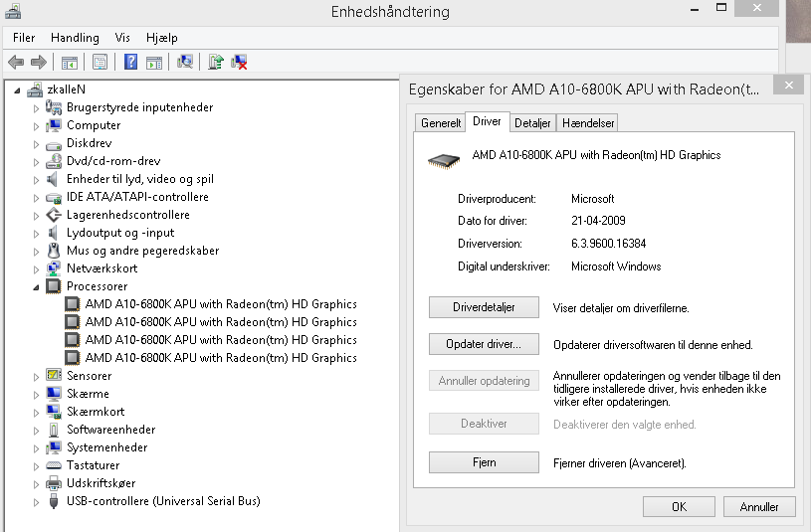The width and height of the screenshot is (811, 532).
Task: Click the Diskdrev drive icon
Action: pyautogui.click(x=54, y=144)
